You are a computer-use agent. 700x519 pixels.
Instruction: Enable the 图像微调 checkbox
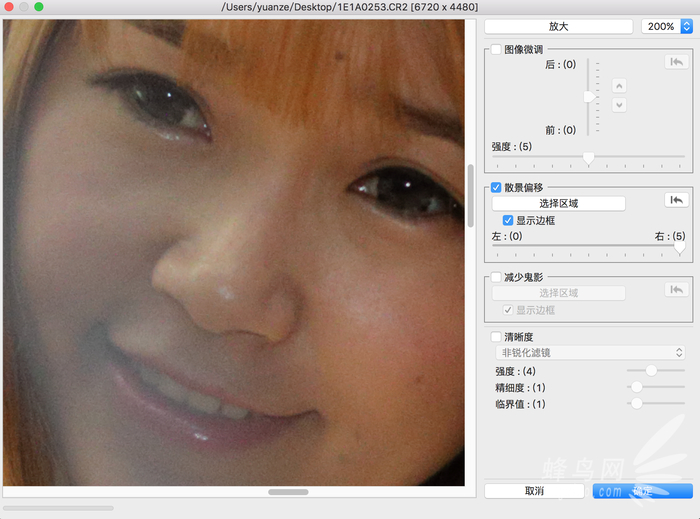[496, 49]
